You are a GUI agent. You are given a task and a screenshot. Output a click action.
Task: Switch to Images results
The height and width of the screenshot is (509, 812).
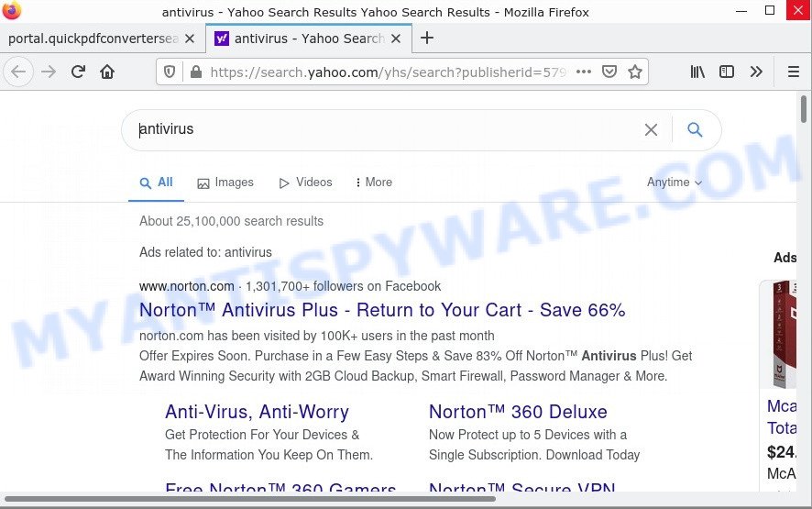(225, 183)
